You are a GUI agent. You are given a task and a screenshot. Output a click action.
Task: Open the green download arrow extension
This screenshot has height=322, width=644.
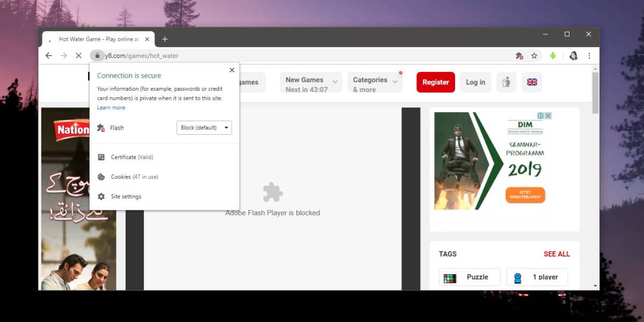tap(553, 55)
